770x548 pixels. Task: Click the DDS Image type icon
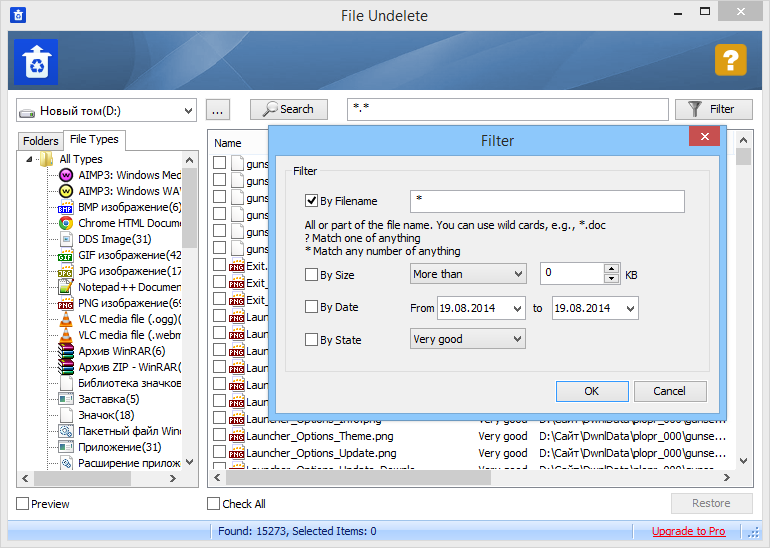(66, 240)
